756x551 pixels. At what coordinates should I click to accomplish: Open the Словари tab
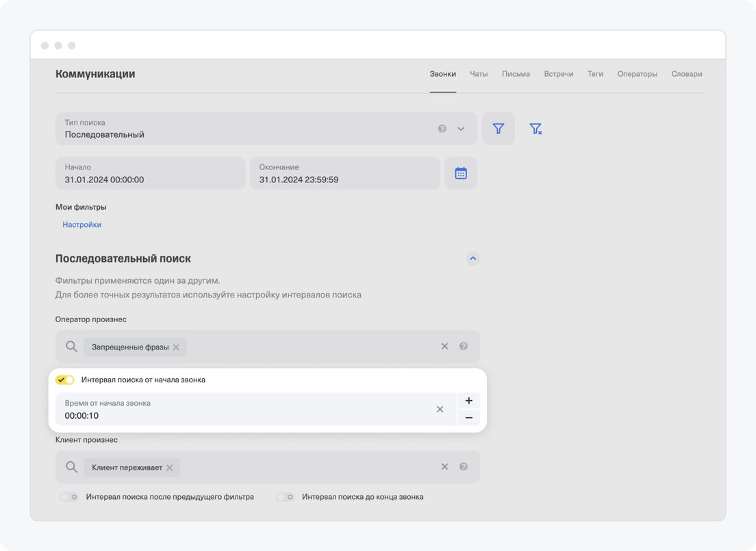[686, 74]
